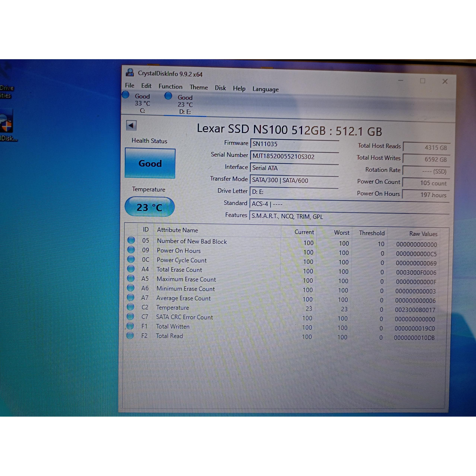
Task: Minimize the CrystalDiskInfo window
Action: tap(401, 80)
